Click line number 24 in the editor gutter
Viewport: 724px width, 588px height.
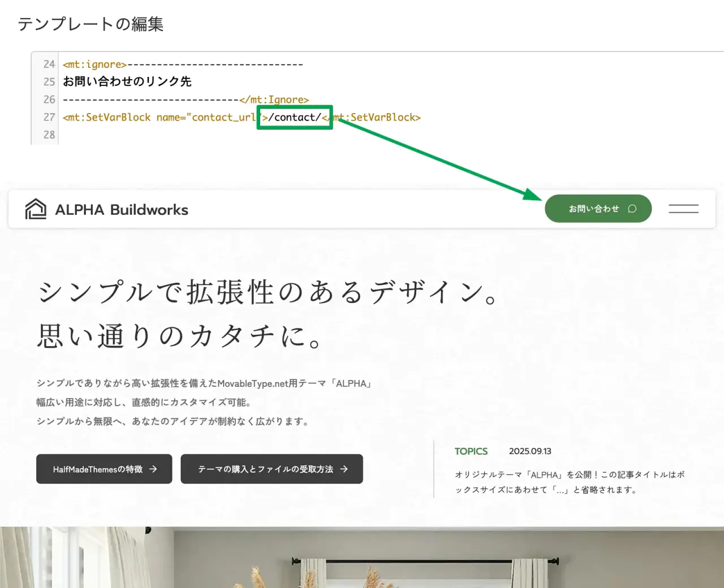49,64
